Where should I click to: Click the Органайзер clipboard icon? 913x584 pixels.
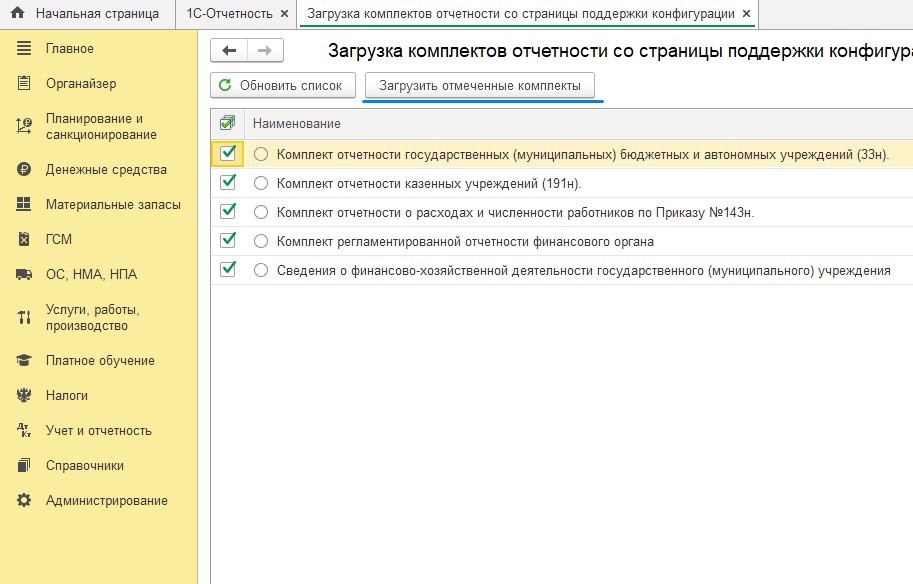tap(24, 83)
